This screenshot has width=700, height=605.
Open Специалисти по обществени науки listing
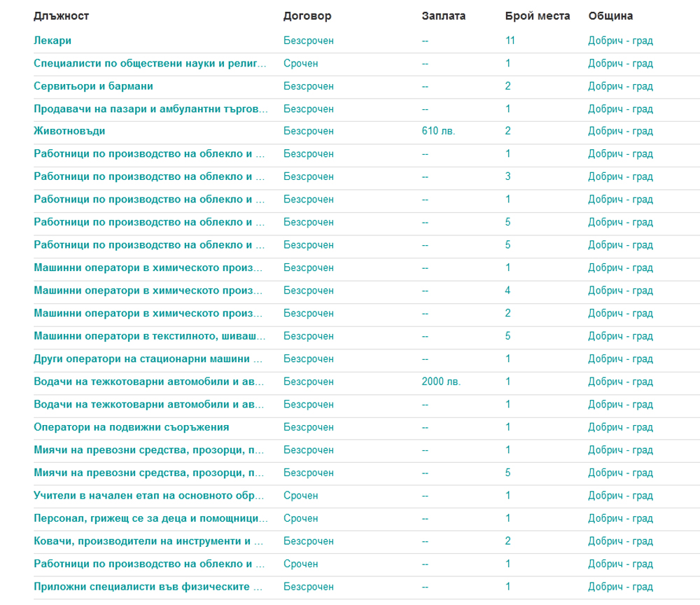point(150,64)
